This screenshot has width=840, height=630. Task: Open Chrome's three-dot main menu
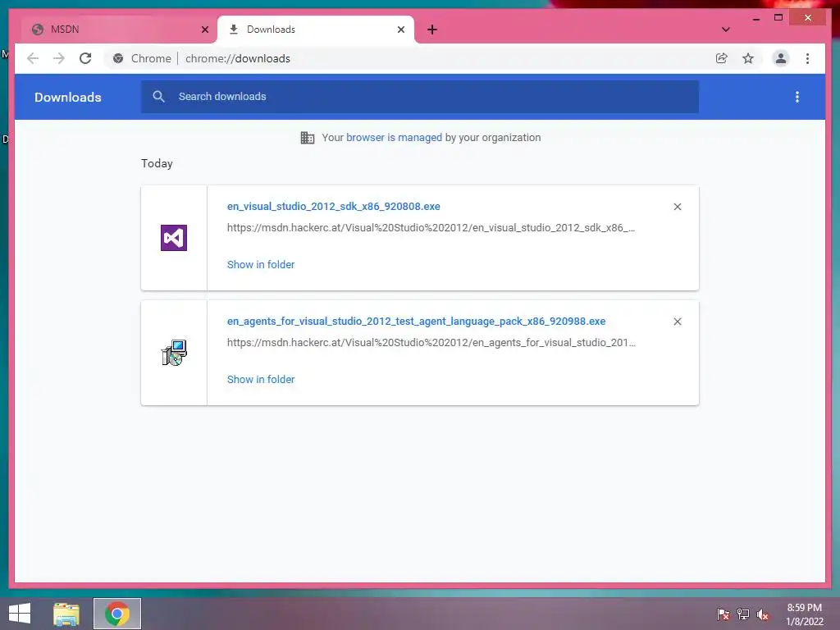807,58
